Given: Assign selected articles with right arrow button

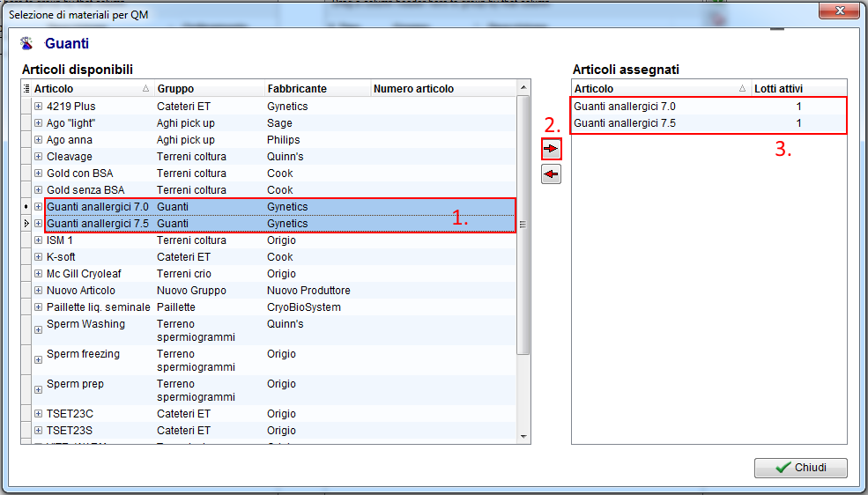Looking at the screenshot, I should 551,149.
